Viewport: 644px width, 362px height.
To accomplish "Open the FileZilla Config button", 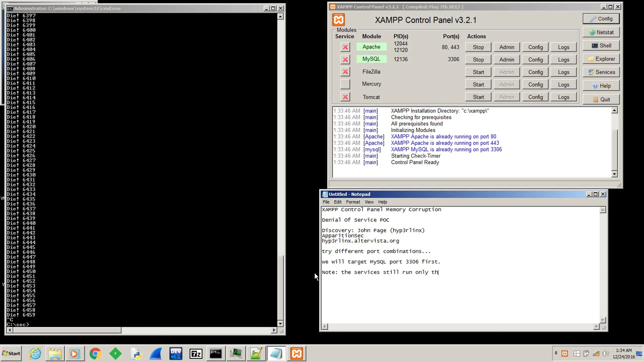I will click(x=535, y=72).
